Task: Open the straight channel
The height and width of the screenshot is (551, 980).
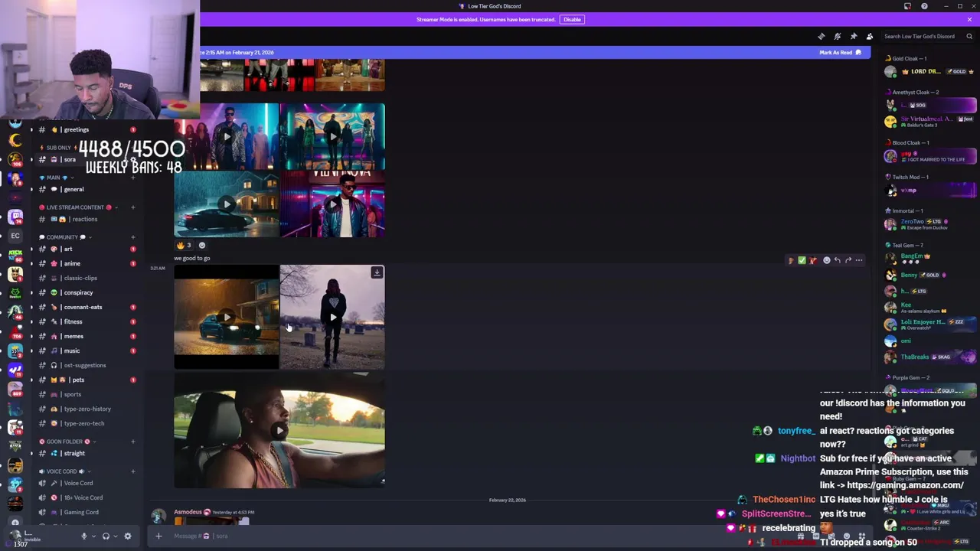Action: [x=86, y=453]
